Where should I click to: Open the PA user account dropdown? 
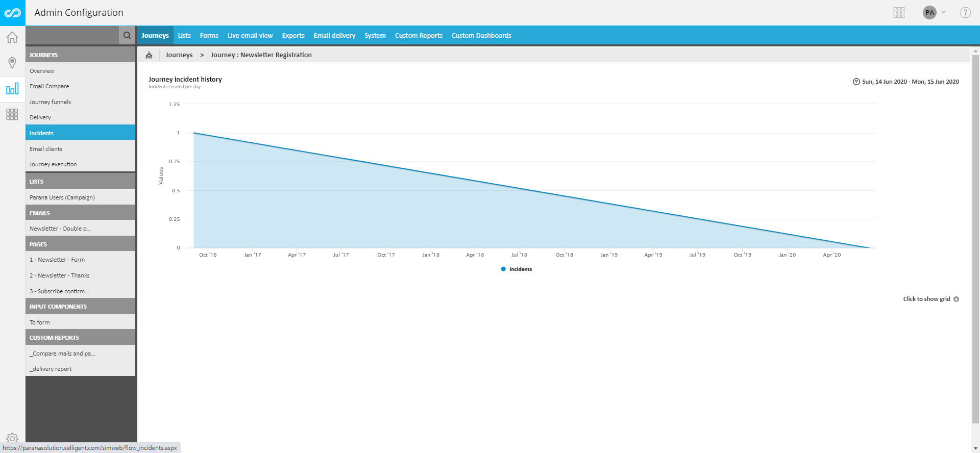pyautogui.click(x=934, y=13)
